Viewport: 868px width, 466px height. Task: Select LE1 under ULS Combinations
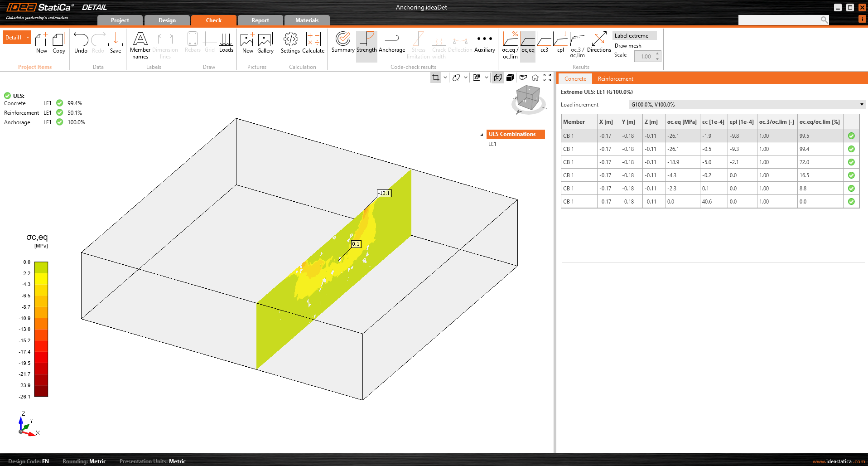tap(492, 144)
